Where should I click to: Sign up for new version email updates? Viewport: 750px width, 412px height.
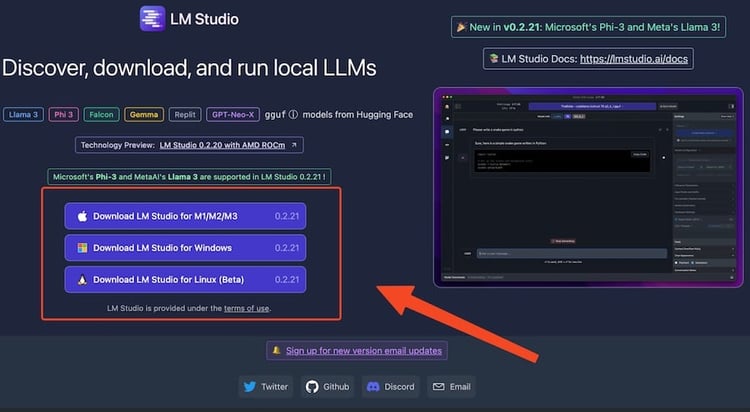364,351
